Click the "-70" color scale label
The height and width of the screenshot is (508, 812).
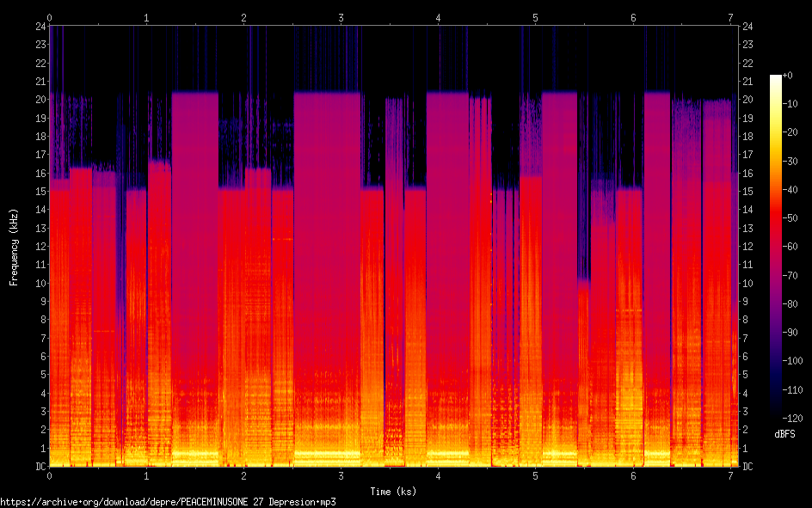pos(790,276)
